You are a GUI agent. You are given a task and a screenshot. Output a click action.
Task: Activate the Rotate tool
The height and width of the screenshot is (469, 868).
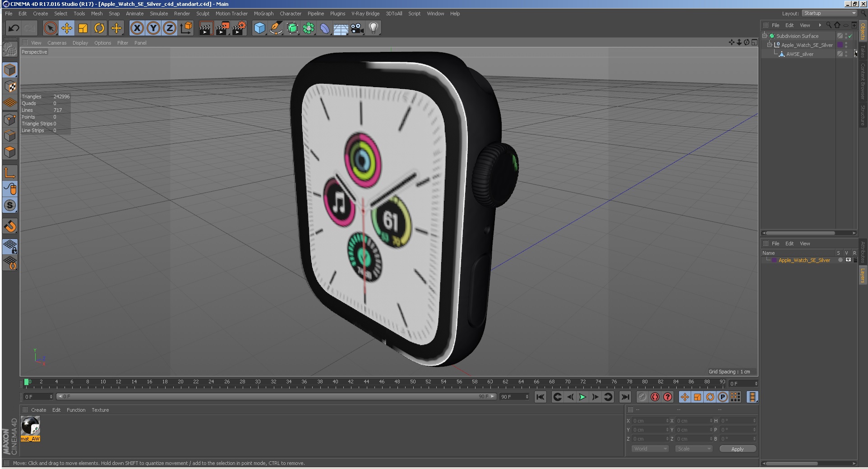tap(99, 28)
